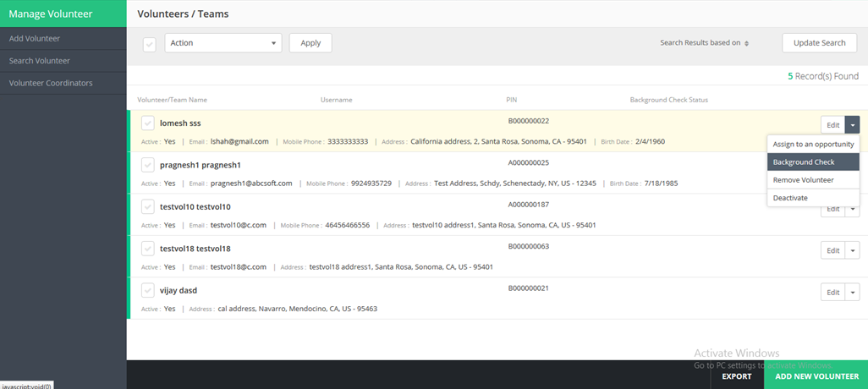The width and height of the screenshot is (868, 389).
Task: Tick the checkbox for pragnesh1 pragnesh1
Action: (x=148, y=164)
